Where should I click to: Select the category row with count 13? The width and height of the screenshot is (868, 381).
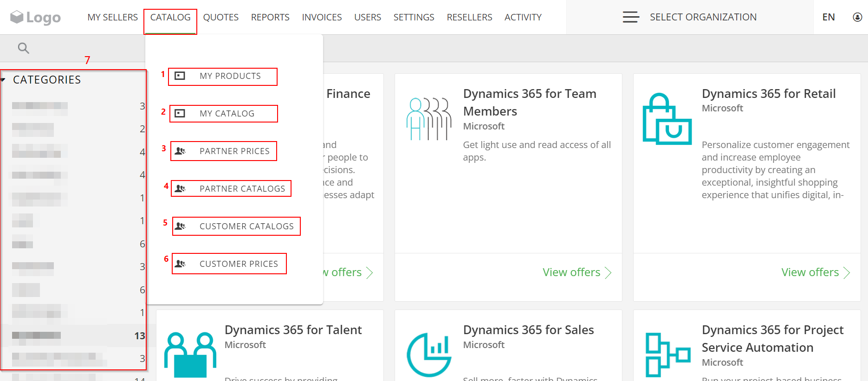click(73, 336)
